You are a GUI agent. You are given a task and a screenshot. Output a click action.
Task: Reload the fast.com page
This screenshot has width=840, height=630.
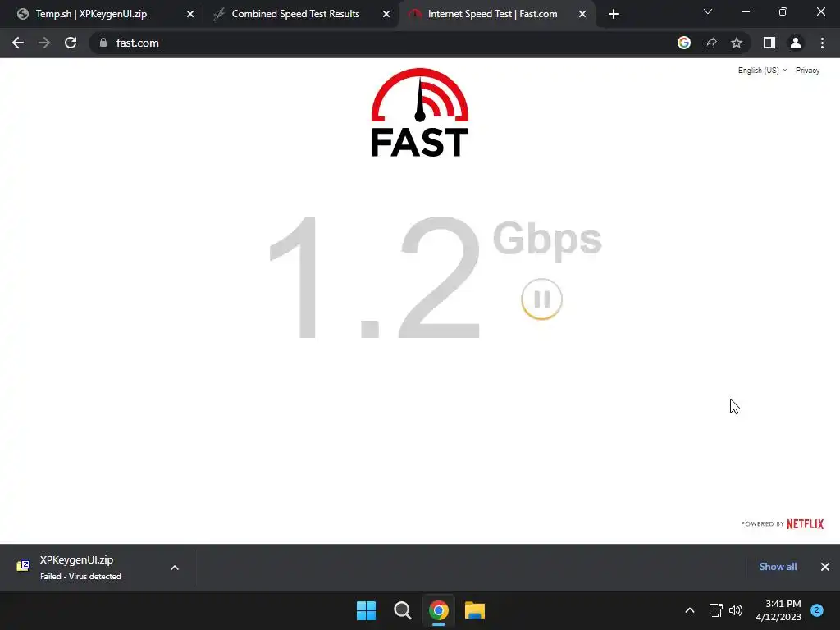[71, 43]
